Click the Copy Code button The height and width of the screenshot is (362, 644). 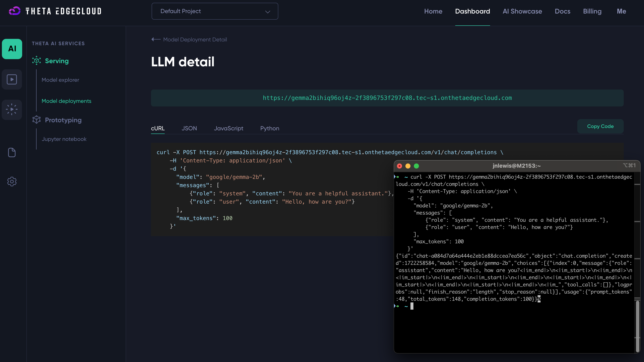(x=600, y=126)
